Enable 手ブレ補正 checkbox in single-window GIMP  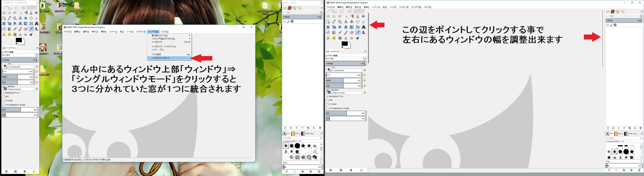tap(327, 104)
